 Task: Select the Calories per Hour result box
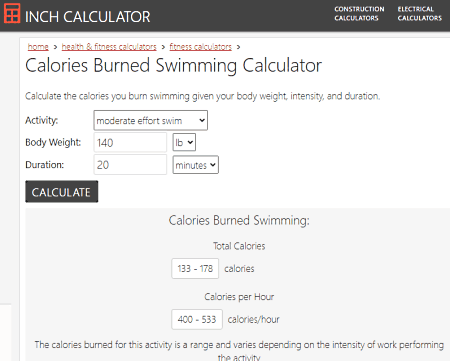197,319
